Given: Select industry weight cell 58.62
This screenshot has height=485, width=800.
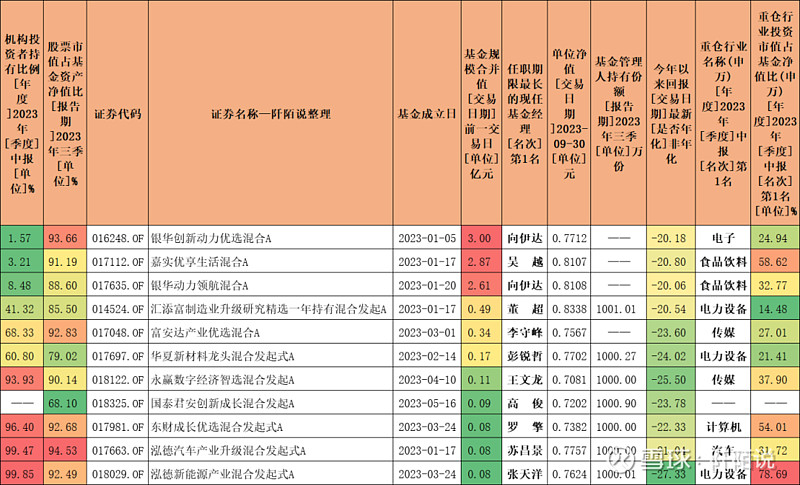Looking at the screenshot, I should pos(774,262).
